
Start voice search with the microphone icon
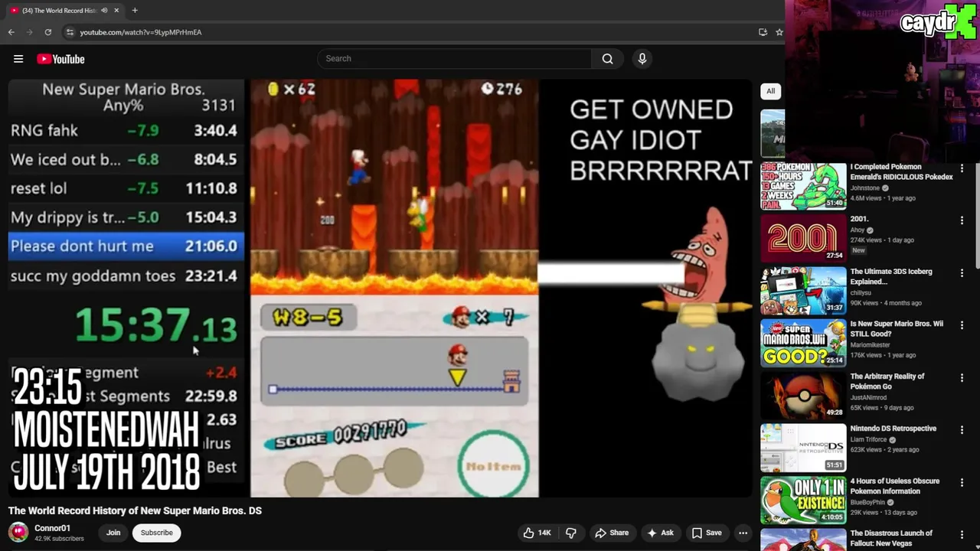click(x=642, y=59)
